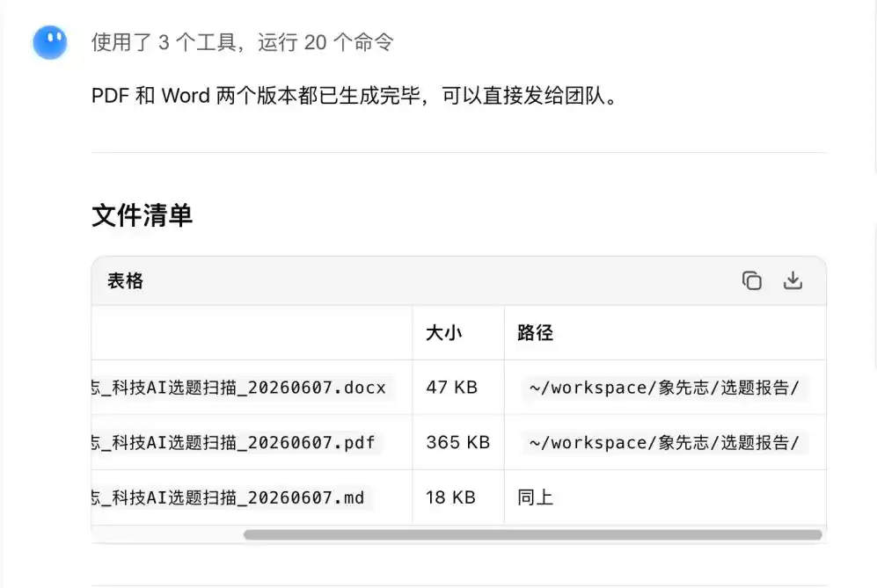Click the 同上 path cell

point(536,497)
